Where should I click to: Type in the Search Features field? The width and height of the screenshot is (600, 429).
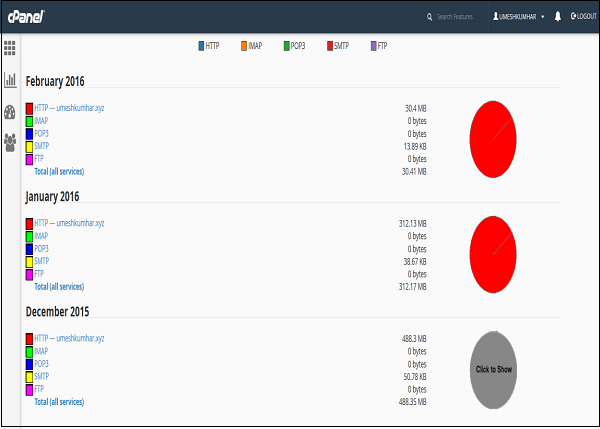[458, 17]
